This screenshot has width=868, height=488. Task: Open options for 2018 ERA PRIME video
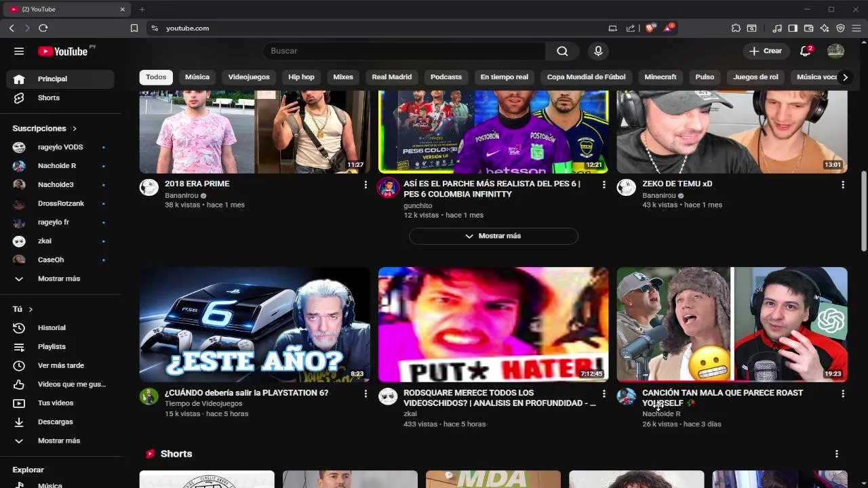[x=366, y=184]
